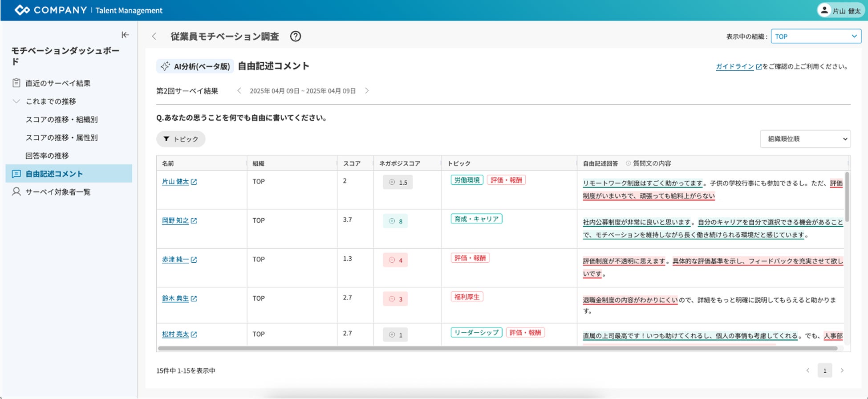Select サーベイ対象者一覧 in the sidebar

[57, 192]
